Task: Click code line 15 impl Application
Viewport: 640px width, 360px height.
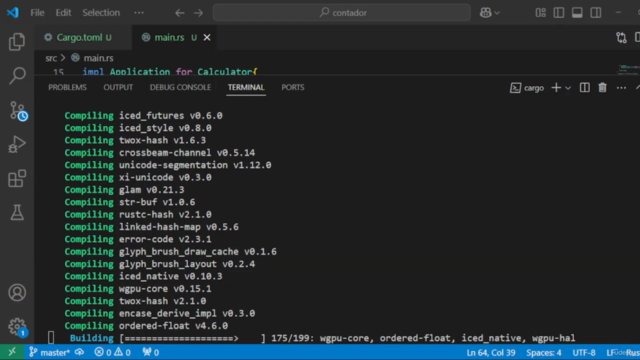Action: click(170, 72)
